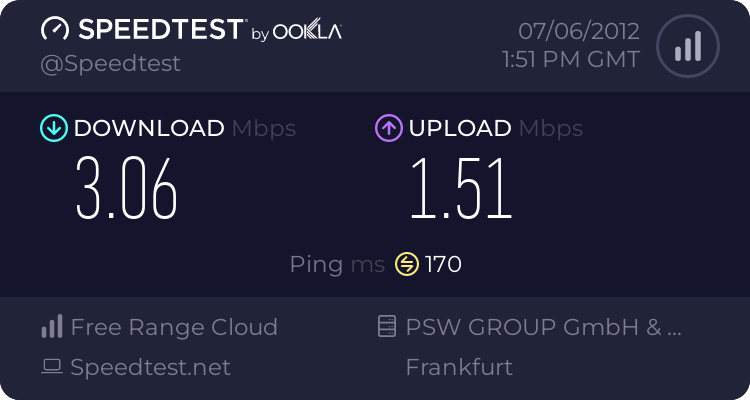Click the server icon beside PSW GROUP

pyautogui.click(x=386, y=327)
